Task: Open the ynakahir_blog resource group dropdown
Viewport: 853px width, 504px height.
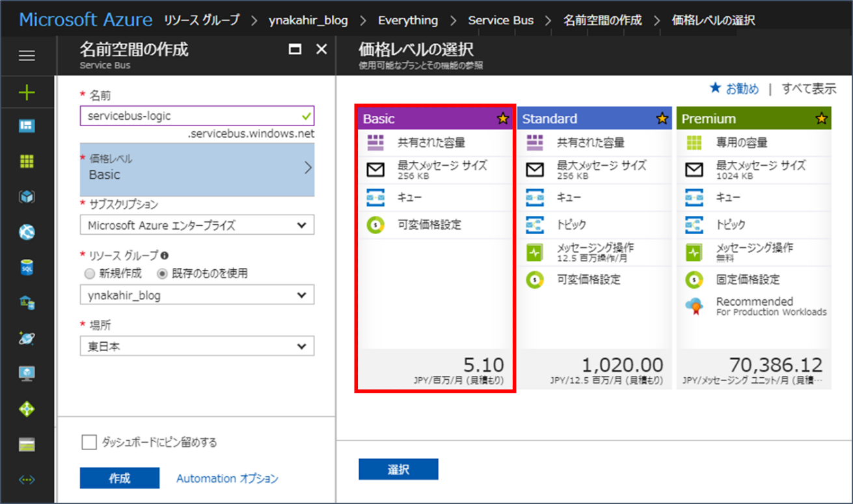Action: [197, 295]
